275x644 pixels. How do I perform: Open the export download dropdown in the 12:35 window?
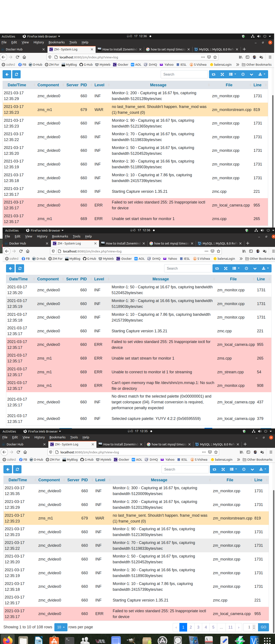pyautogui.click(x=263, y=469)
